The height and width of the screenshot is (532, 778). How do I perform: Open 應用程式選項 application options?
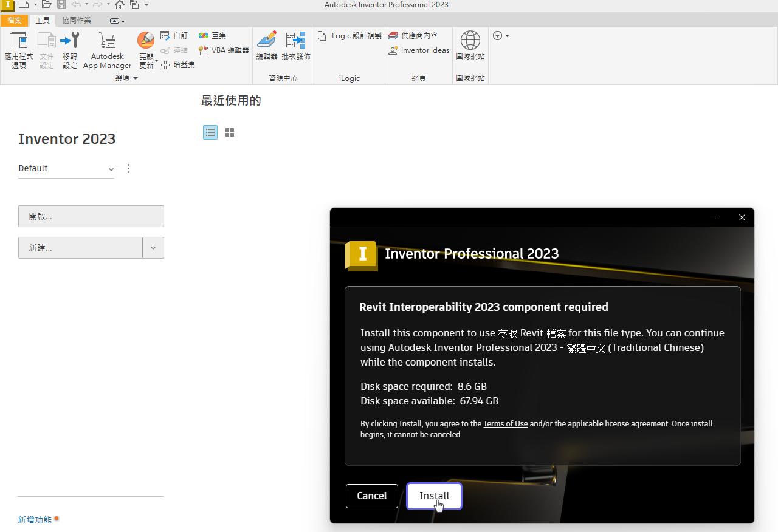[19, 50]
